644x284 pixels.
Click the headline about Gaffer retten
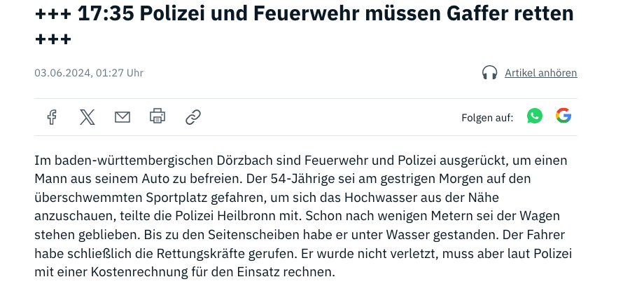point(304,13)
